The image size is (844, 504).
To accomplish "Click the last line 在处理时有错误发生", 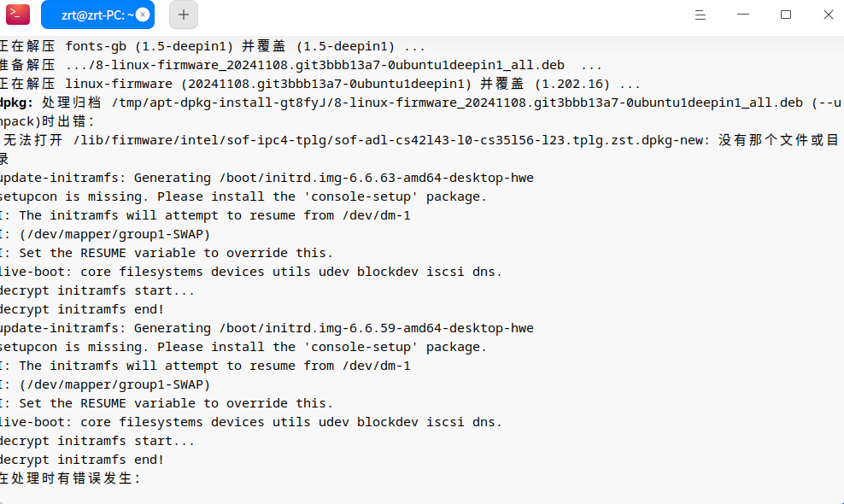I will tap(71, 478).
